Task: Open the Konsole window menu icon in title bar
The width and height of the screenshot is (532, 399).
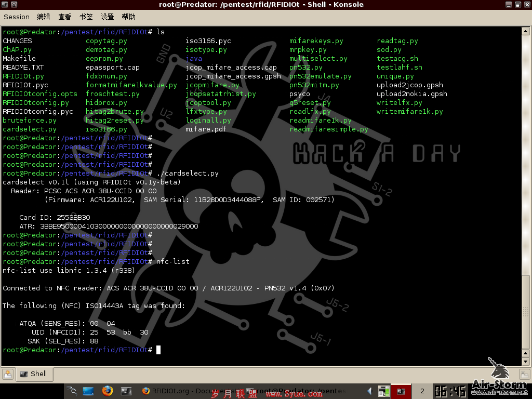Action: pos(5,4)
